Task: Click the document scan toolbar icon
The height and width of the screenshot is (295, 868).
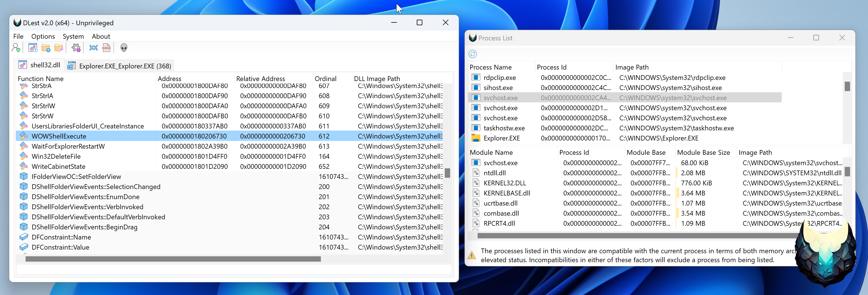Action: (x=107, y=48)
